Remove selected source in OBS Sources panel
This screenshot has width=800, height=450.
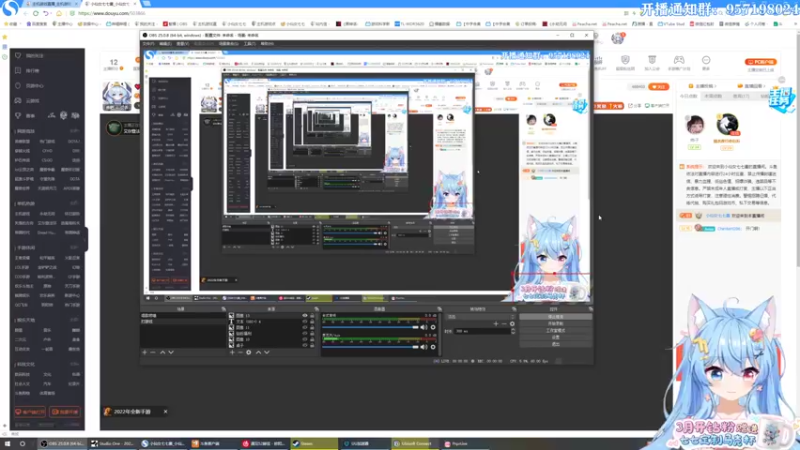pos(240,352)
